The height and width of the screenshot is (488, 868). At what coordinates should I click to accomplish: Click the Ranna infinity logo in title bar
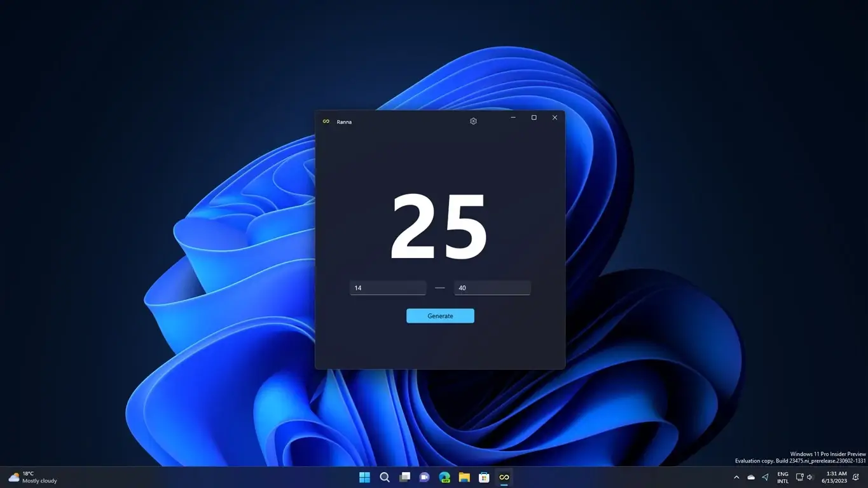(325, 121)
